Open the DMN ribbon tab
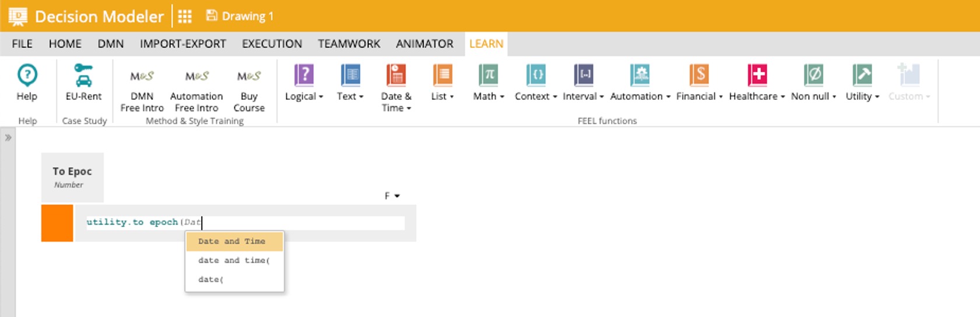The height and width of the screenshot is (317, 980). click(110, 44)
